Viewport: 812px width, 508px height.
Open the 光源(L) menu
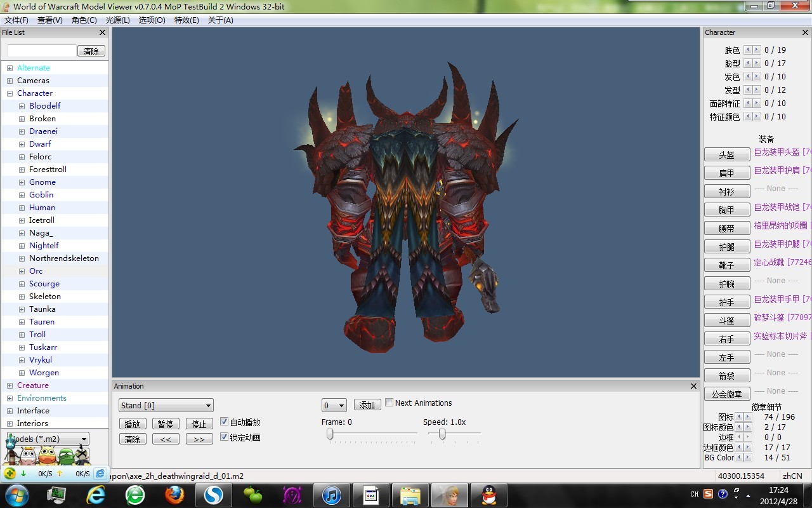pyautogui.click(x=117, y=20)
